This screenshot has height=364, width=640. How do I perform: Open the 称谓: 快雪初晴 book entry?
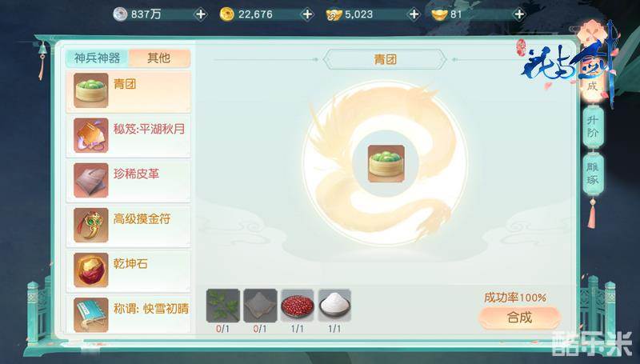(x=128, y=314)
